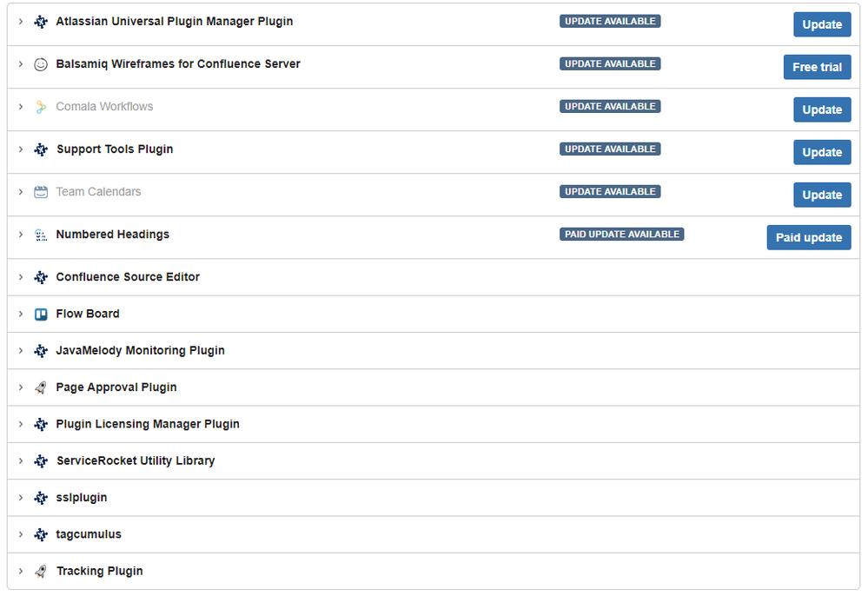868x596 pixels.
Task: Click the Tracking Plugin rocket icon
Action: tap(41, 571)
